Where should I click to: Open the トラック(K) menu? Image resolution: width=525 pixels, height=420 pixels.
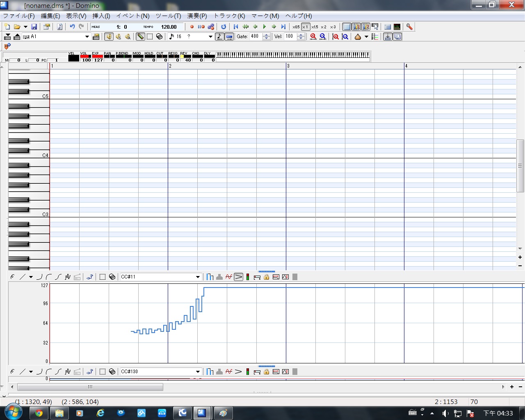point(229,16)
